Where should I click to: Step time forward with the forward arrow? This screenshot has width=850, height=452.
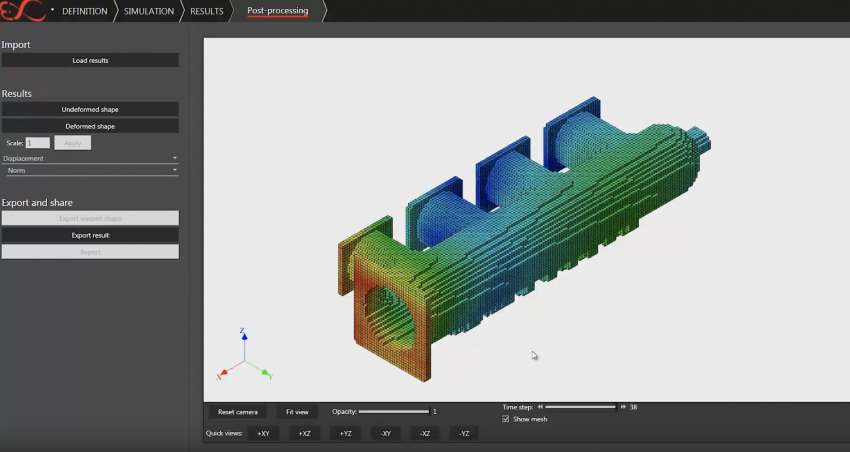pyautogui.click(x=623, y=407)
